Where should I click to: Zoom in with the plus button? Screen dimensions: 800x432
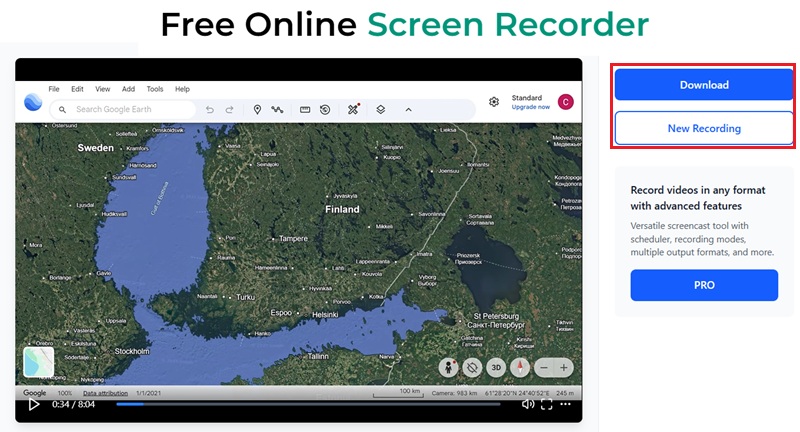coord(564,368)
